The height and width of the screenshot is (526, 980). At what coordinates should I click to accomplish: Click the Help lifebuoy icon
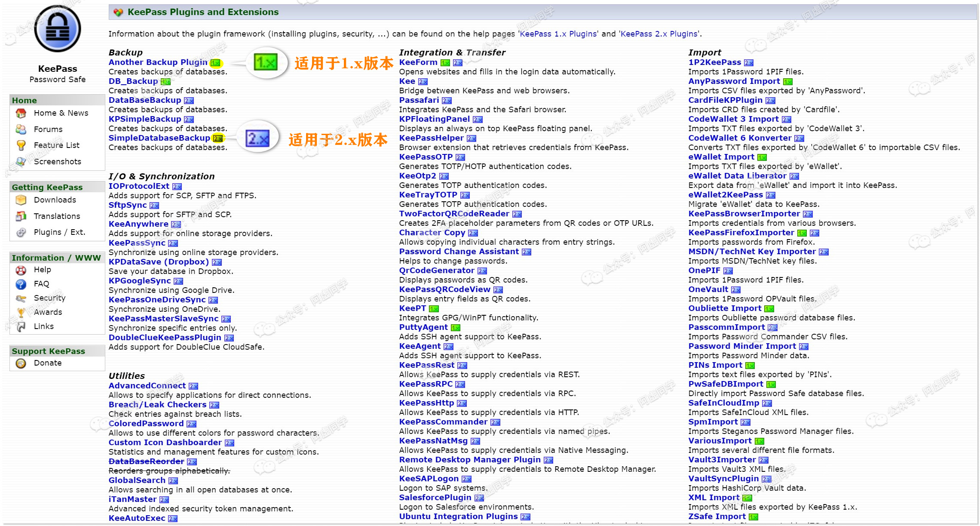[x=21, y=270]
